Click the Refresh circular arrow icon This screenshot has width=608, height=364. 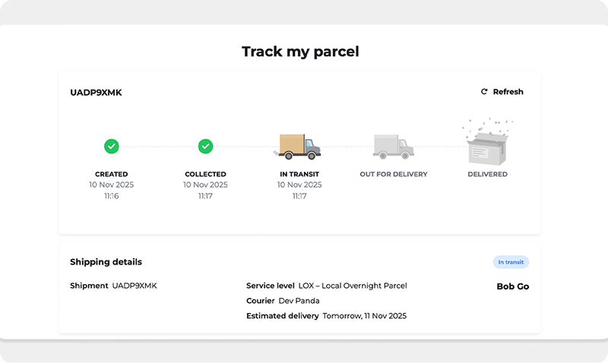484,91
